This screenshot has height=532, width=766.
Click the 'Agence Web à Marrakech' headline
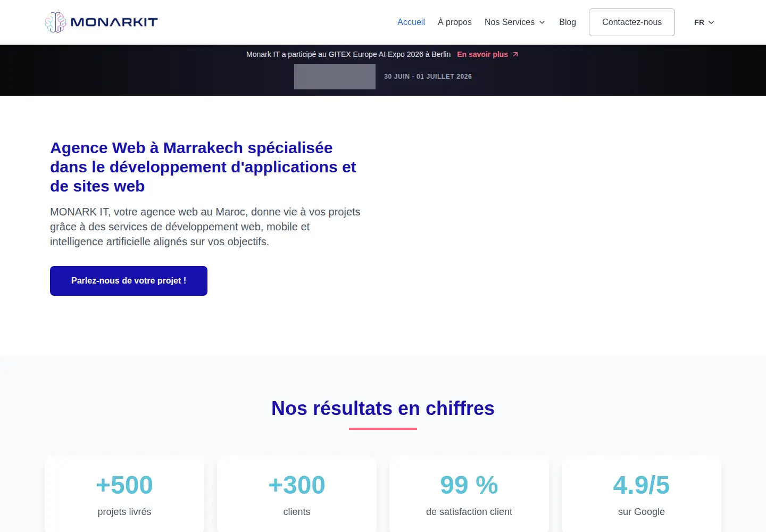[203, 167]
